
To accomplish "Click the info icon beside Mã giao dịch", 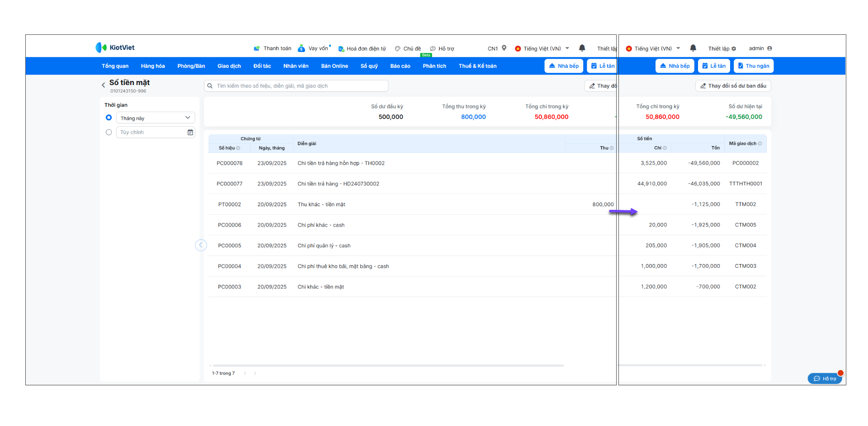I will 760,144.
